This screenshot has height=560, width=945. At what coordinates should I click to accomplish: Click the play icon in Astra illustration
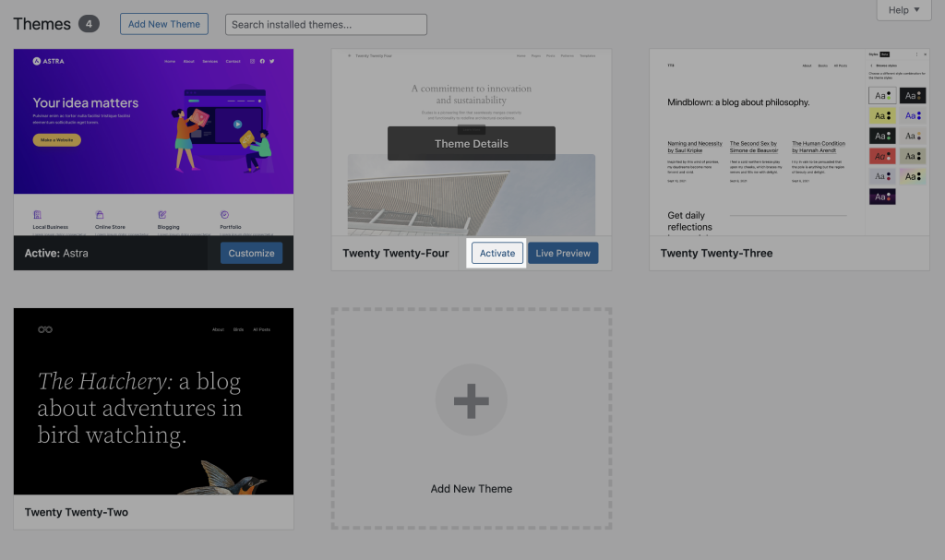point(237,124)
